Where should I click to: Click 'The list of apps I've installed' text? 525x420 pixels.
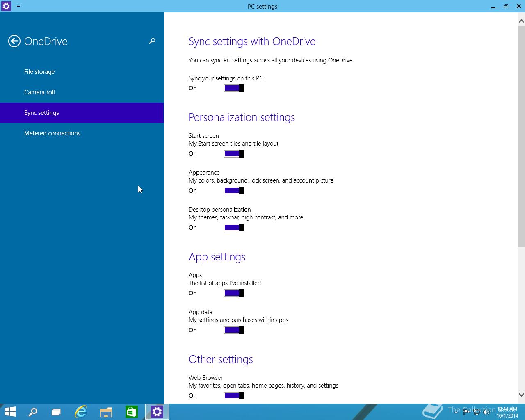225,283
